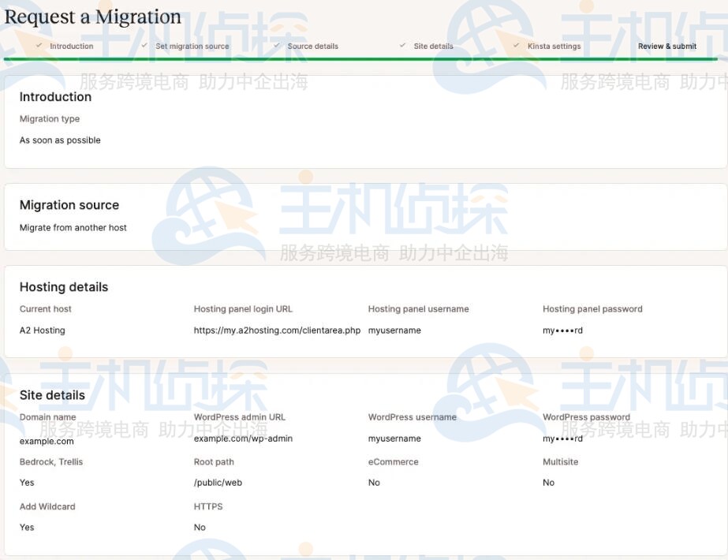Click the /public/web root path value
This screenshot has width=728, height=560.
(x=218, y=483)
